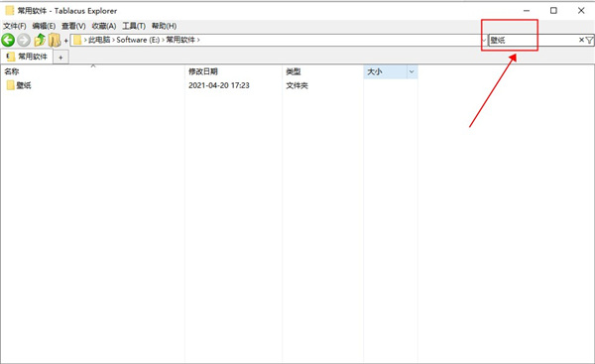Click 常用软件 breadcrumb segment
595x364 pixels.
(180, 40)
